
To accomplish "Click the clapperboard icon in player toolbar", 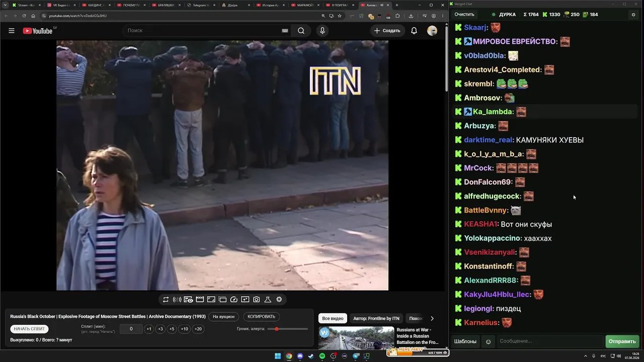I will coord(200,300).
